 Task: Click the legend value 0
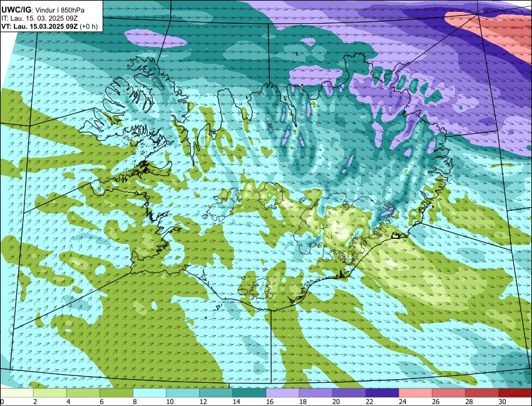coord(2,402)
